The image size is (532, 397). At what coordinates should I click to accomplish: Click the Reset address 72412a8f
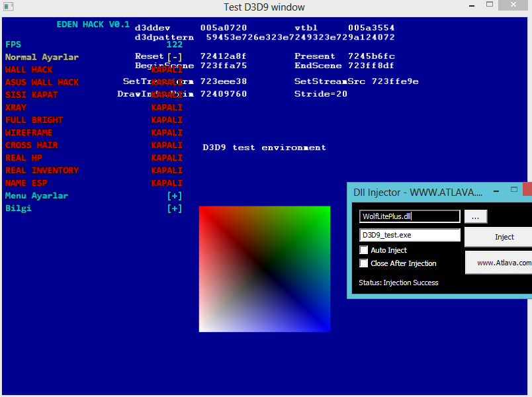(x=223, y=56)
